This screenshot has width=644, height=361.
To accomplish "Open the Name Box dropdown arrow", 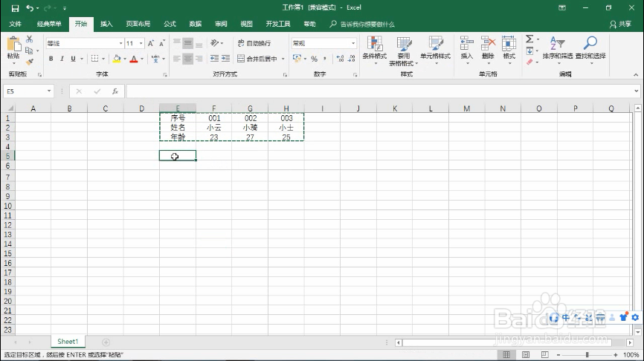I will pyautogui.click(x=49, y=91).
